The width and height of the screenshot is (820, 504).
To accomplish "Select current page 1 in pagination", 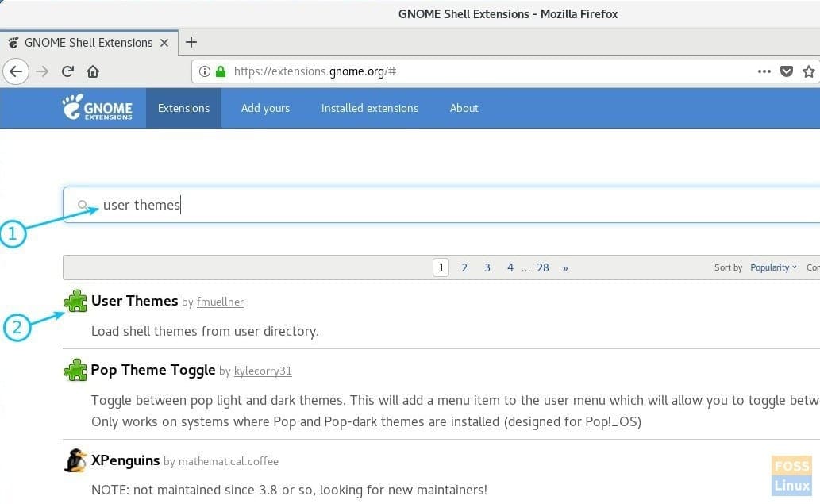I will coord(441,267).
